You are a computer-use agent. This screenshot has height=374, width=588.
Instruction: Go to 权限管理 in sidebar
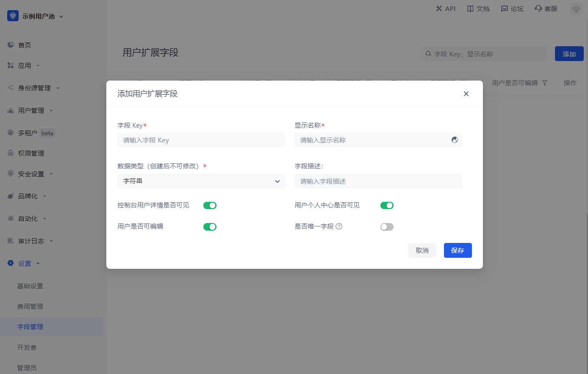click(31, 154)
